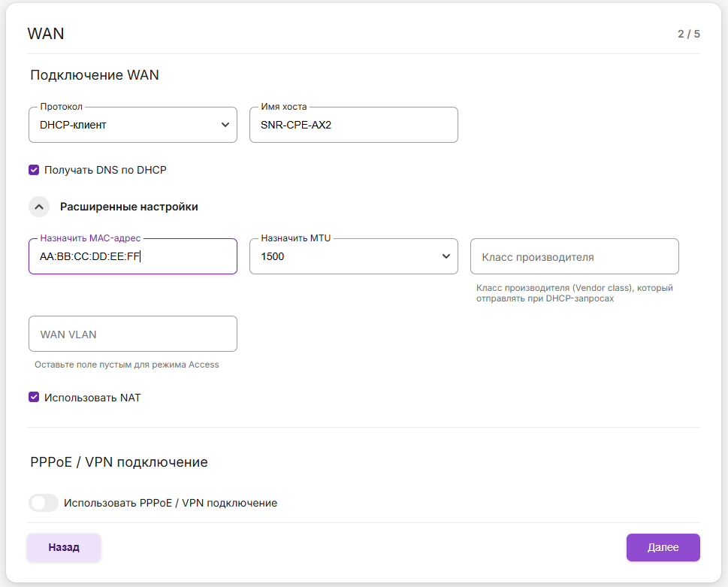Click the Имя хоста field with SNR-CPE-AX2
Viewport: 728px width, 587px height.
[x=353, y=125]
